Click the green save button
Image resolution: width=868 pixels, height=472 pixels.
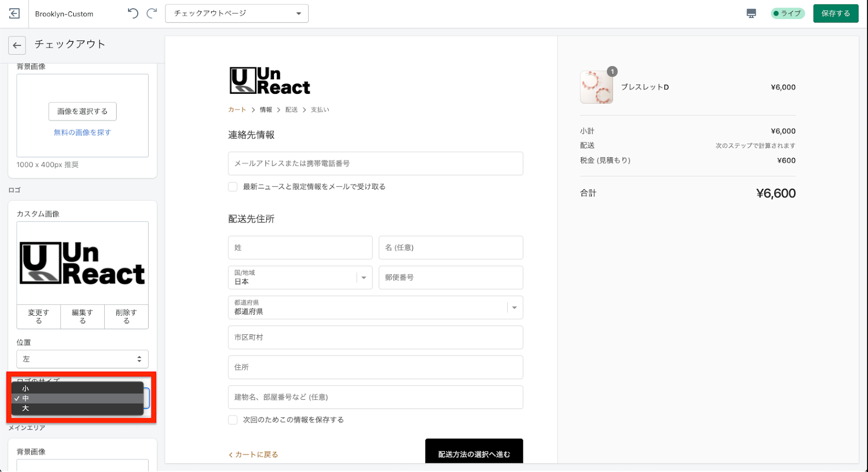point(835,14)
